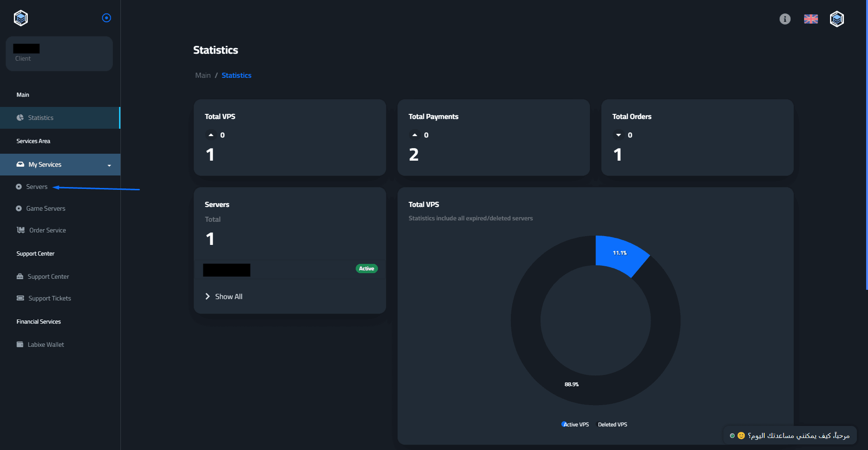The height and width of the screenshot is (450, 868).
Task: Click the Order Service cart icon
Action: click(21, 230)
